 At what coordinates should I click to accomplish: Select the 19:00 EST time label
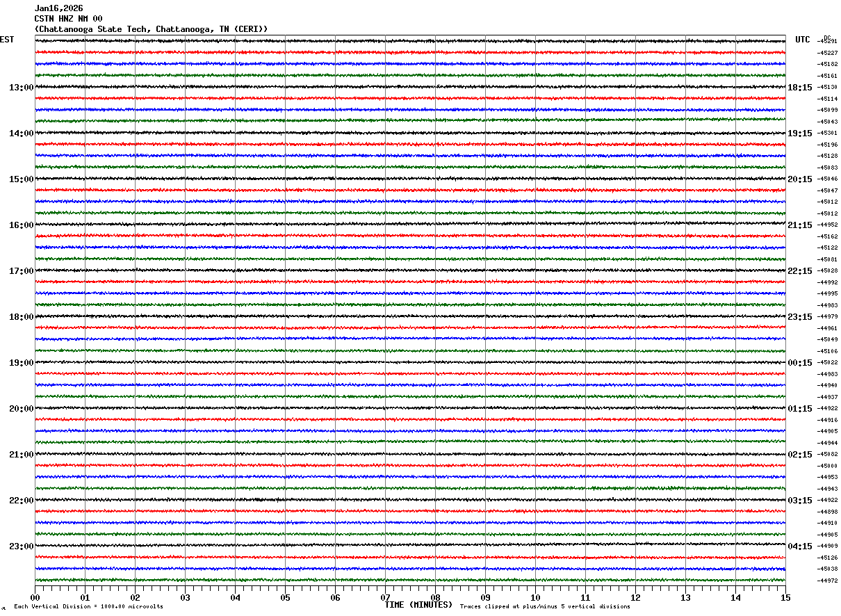pyautogui.click(x=21, y=363)
